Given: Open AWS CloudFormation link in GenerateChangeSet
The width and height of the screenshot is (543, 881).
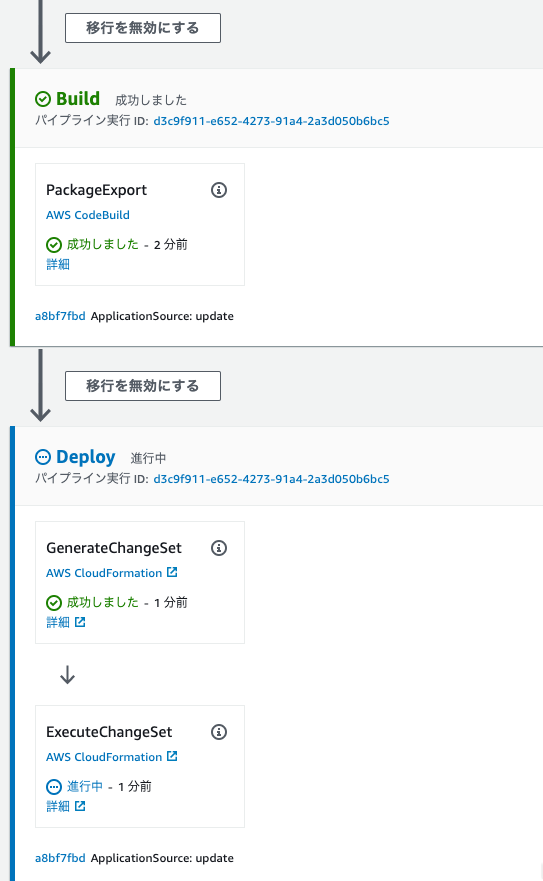Looking at the screenshot, I should pyautogui.click(x=104, y=573).
